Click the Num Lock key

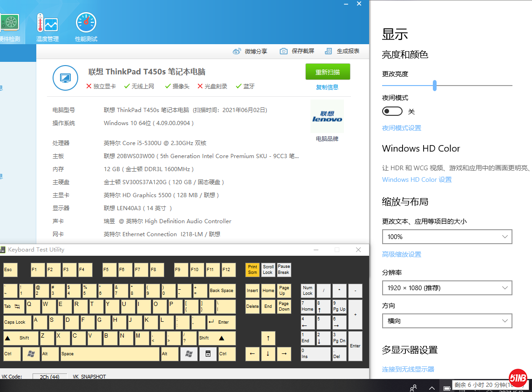[x=308, y=291]
